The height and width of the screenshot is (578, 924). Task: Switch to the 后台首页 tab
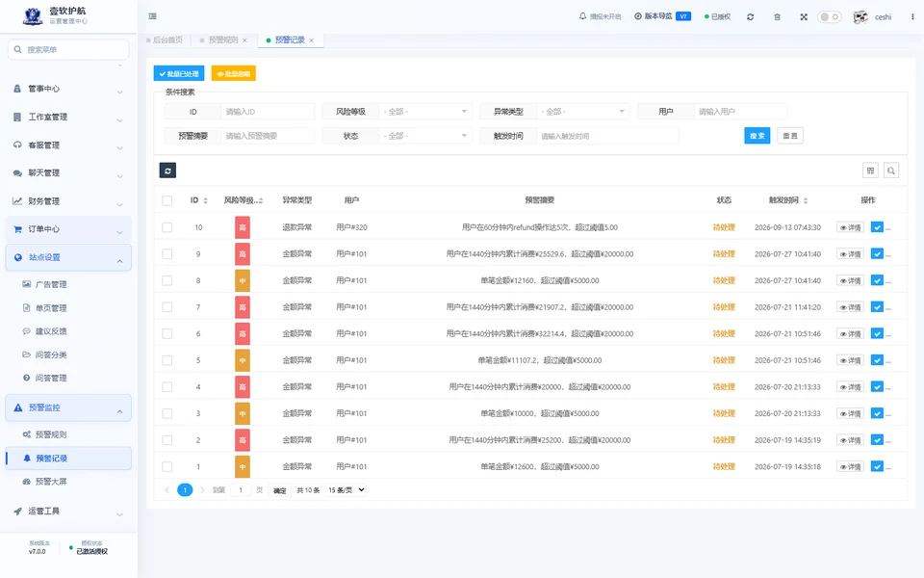click(165, 40)
